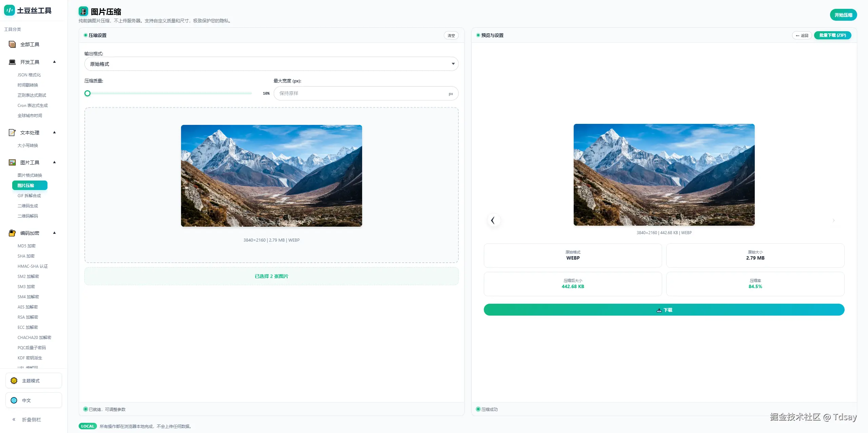Click 批量下载 (ZIP) button
Viewport: 868px width, 433px height.
[832, 35]
